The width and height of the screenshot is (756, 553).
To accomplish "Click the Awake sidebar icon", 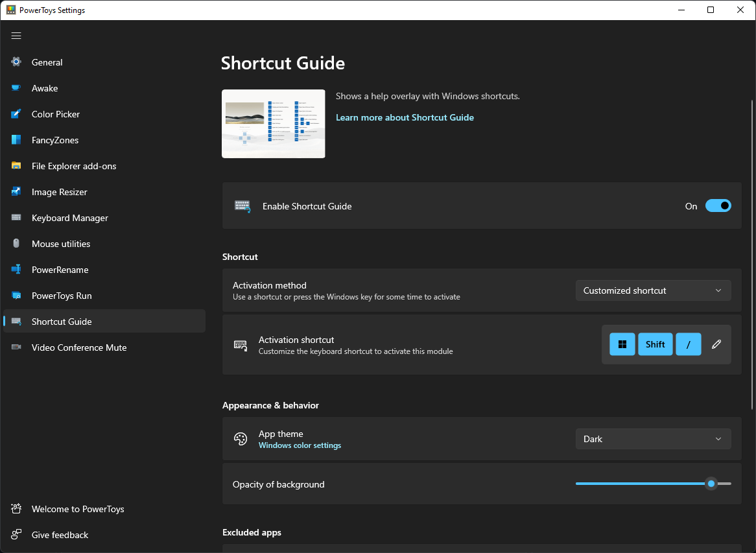I will (16, 88).
